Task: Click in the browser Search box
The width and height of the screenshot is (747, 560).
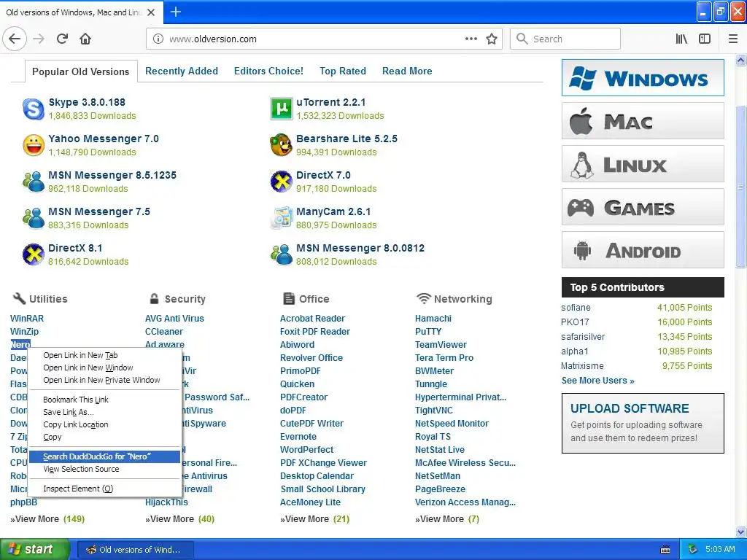Action: (565, 39)
